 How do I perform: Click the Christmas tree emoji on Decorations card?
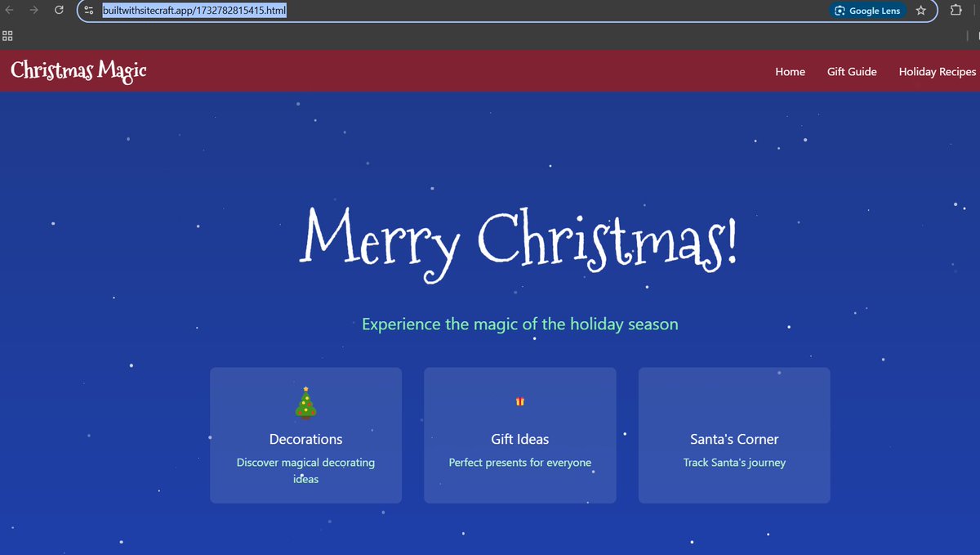tap(305, 401)
